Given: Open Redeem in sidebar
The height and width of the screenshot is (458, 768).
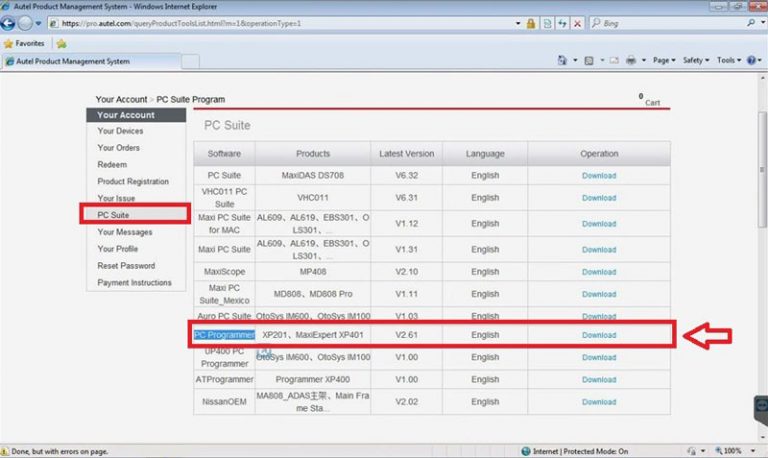Looking at the screenshot, I should (x=112, y=165).
